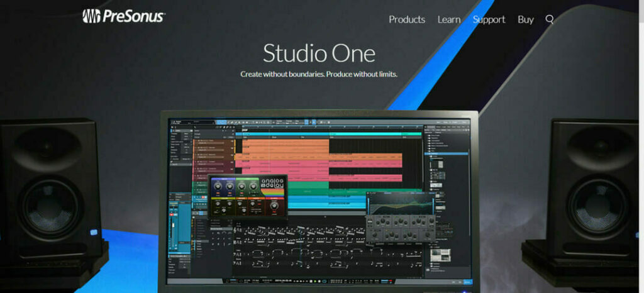Click the EQ spectrum curve display

click(401, 204)
